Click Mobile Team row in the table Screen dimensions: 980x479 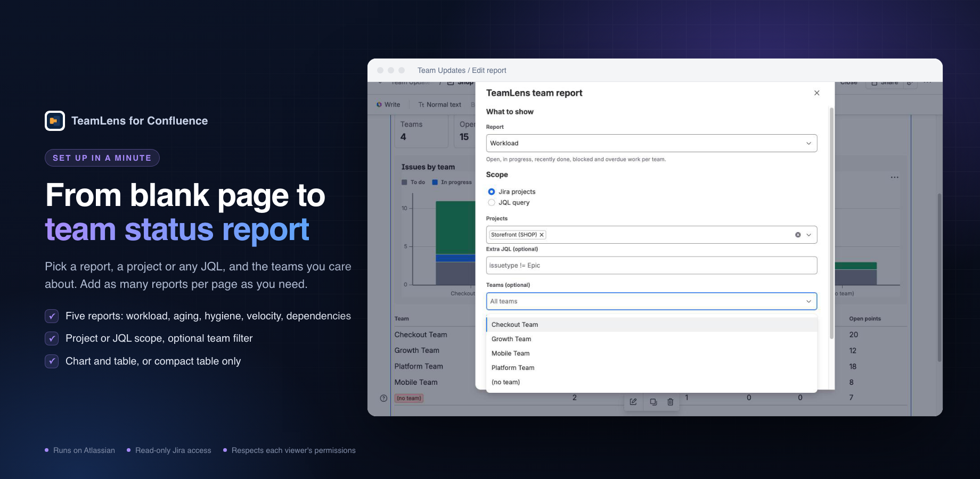[x=416, y=383]
